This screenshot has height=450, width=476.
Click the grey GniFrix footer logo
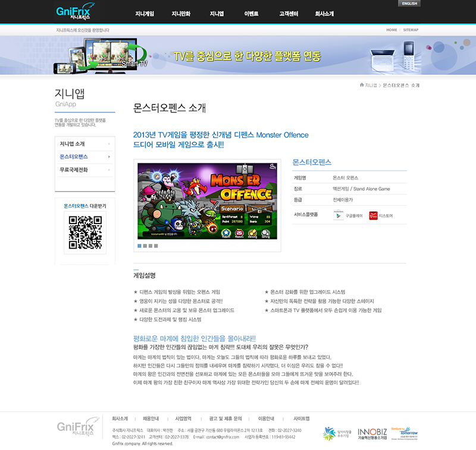[78, 427]
